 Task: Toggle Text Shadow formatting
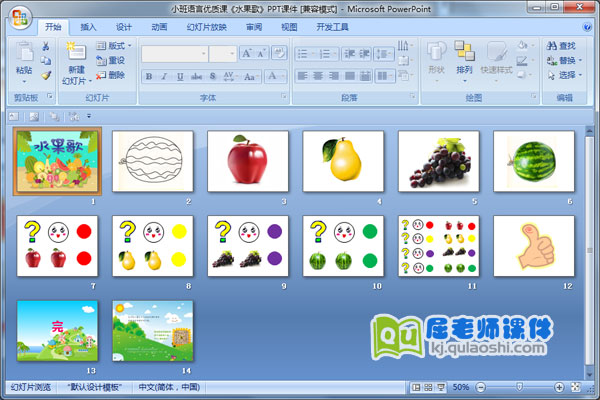213,77
